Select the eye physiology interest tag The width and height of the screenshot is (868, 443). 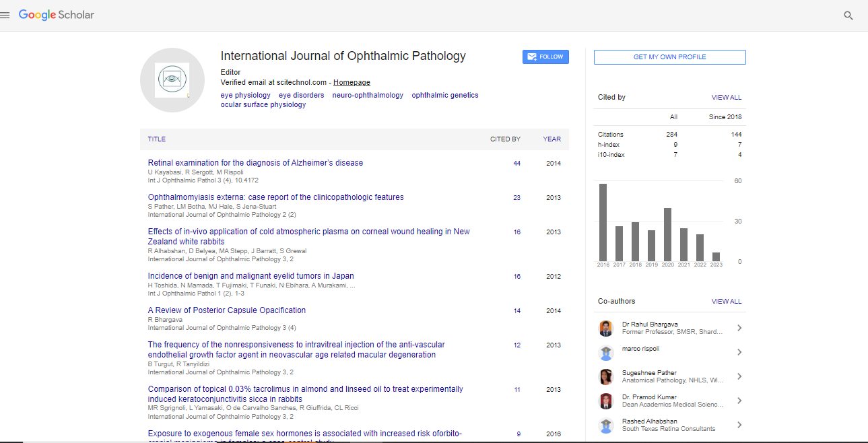[246, 96]
